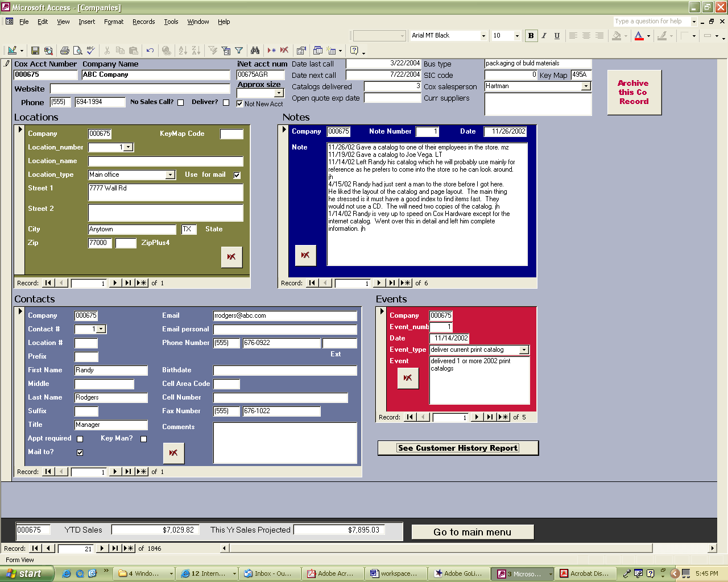The width and height of the screenshot is (728, 582).
Task: Open Print Preview from the toolbar
Action: tap(78, 51)
